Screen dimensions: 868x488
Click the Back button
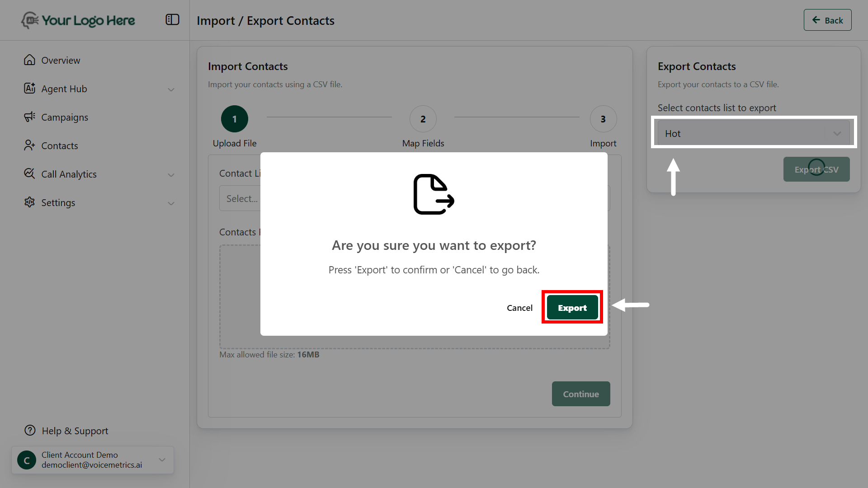click(827, 20)
